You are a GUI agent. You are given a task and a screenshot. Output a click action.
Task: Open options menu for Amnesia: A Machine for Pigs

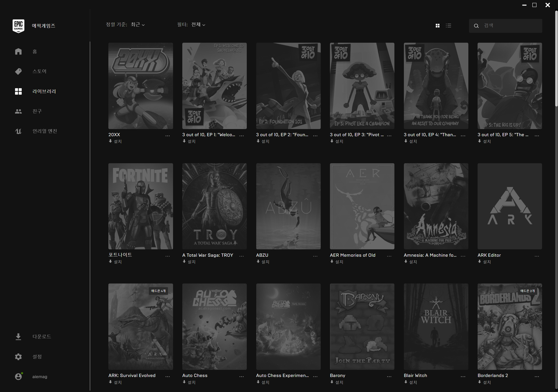click(x=463, y=256)
